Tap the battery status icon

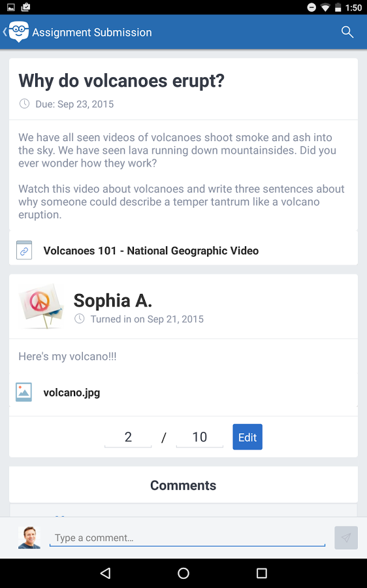tap(338, 7)
